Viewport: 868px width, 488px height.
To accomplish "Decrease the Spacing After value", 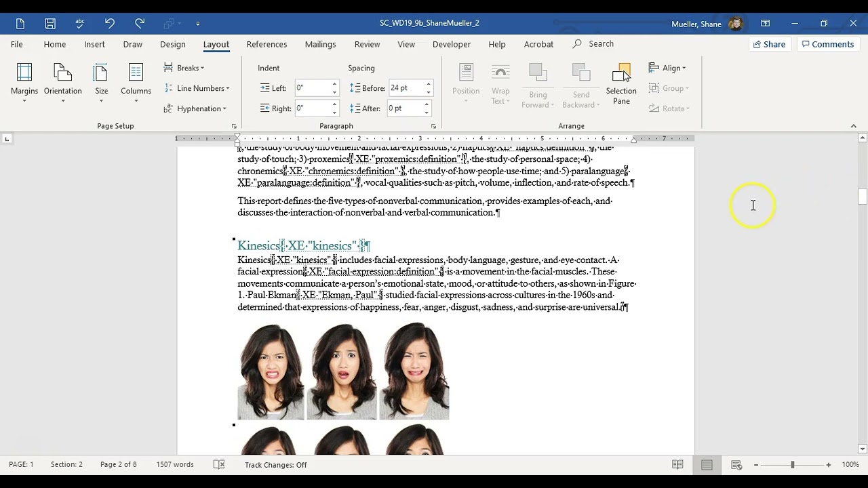I will [x=427, y=112].
